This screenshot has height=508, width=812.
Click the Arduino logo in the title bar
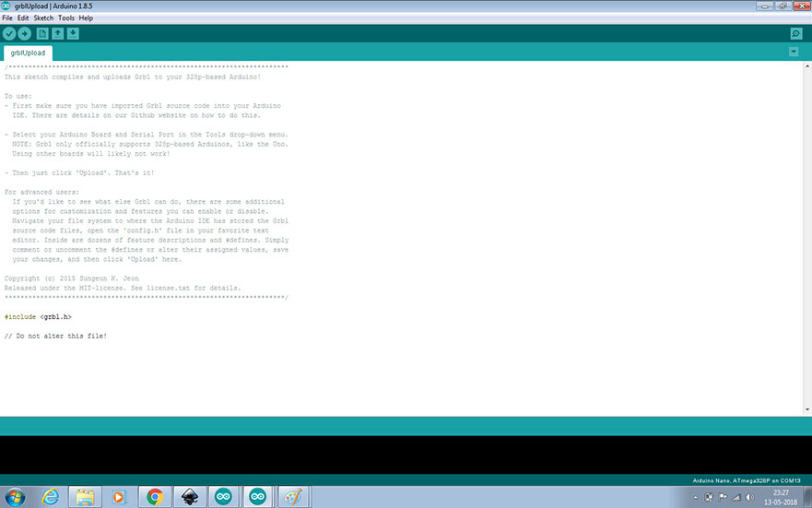click(6, 6)
